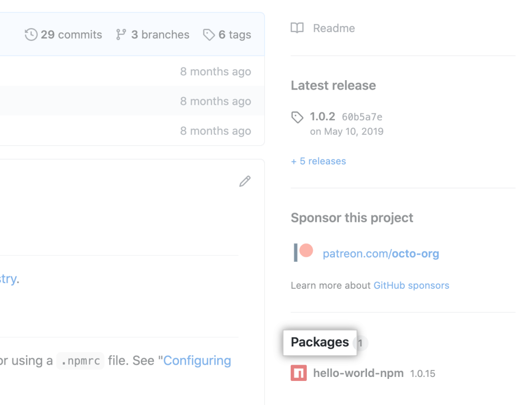Screen dimensions: 532x405
Task: Click the git branch icon
Action: click(x=121, y=34)
